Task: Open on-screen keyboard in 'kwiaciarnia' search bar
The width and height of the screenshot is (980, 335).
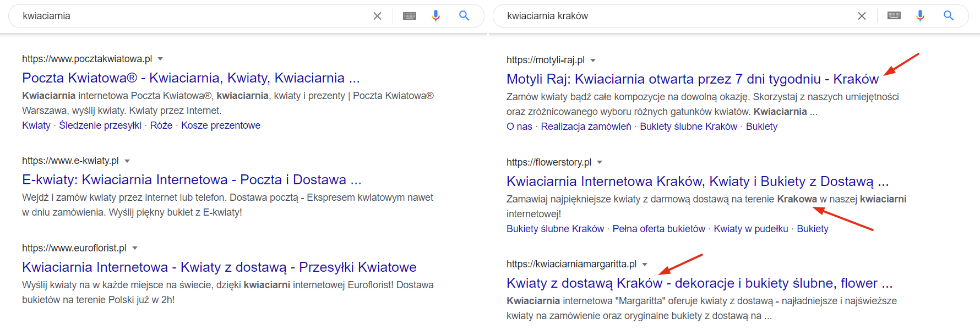Action: [410, 16]
